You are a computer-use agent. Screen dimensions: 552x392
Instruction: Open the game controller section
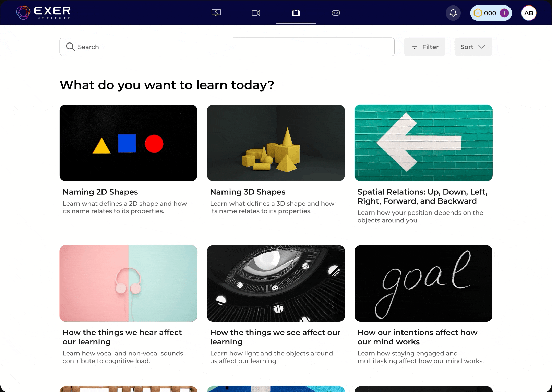(x=336, y=13)
